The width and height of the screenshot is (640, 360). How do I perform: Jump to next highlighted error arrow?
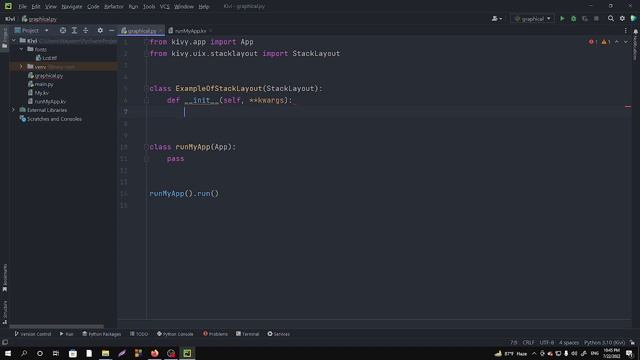pyautogui.click(x=626, y=42)
